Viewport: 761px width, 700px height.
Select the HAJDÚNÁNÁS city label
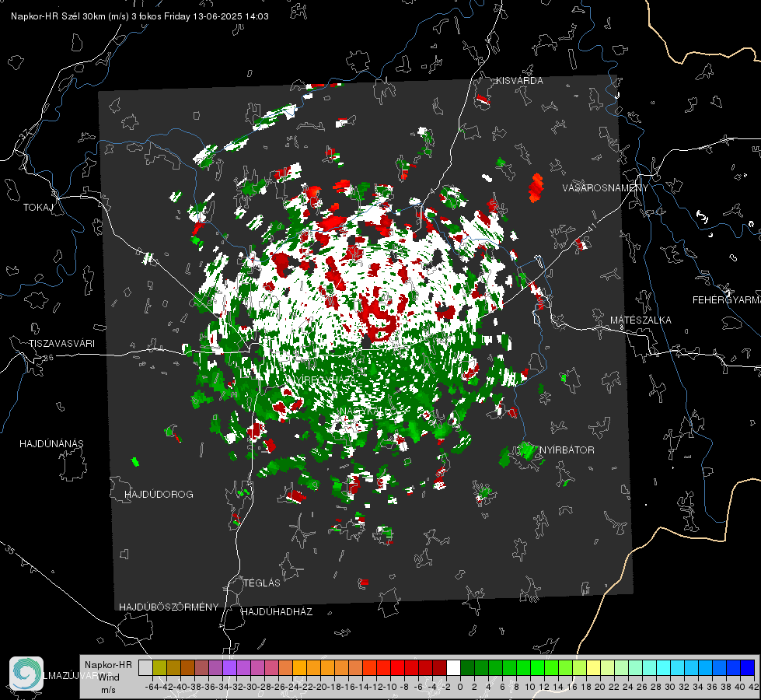[x=51, y=443]
